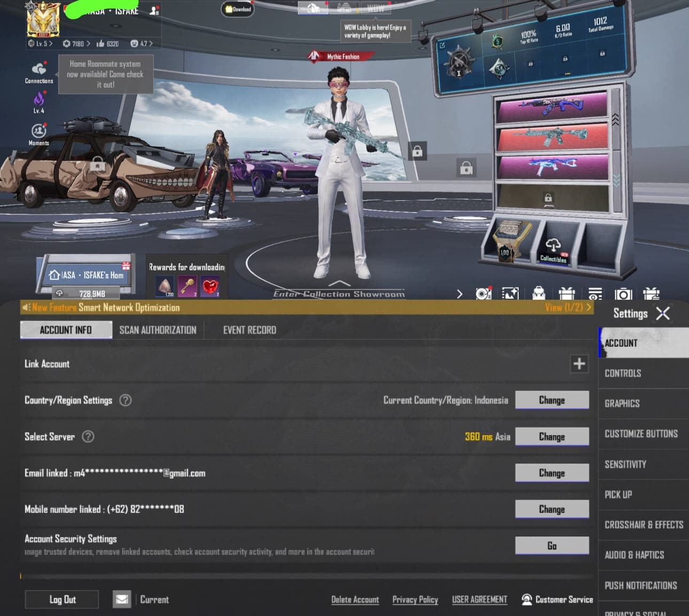689x616 pixels.
Task: Open the mail envelope icon beside Log Out
Action: pyautogui.click(x=122, y=599)
